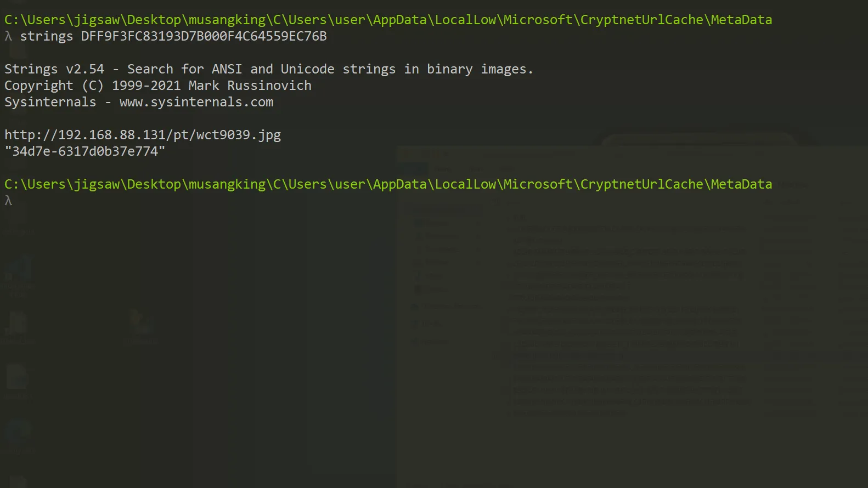Click the MetaData path line above the empty prompt
This screenshot has width=868, height=488.
(x=388, y=184)
